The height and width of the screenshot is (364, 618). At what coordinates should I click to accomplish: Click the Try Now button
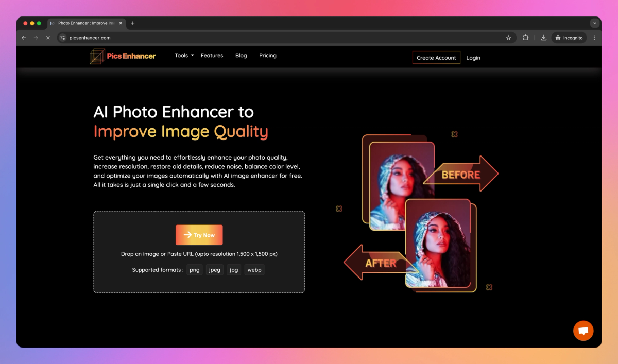point(199,235)
